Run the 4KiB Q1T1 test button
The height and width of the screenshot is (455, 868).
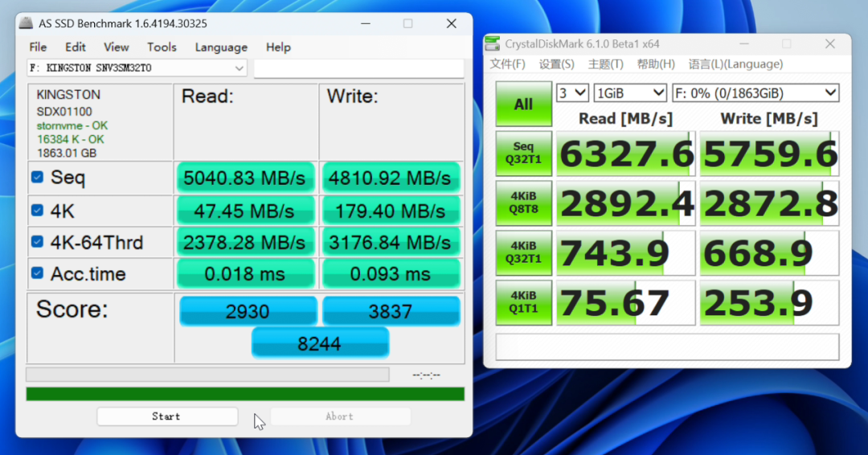pyautogui.click(x=524, y=302)
